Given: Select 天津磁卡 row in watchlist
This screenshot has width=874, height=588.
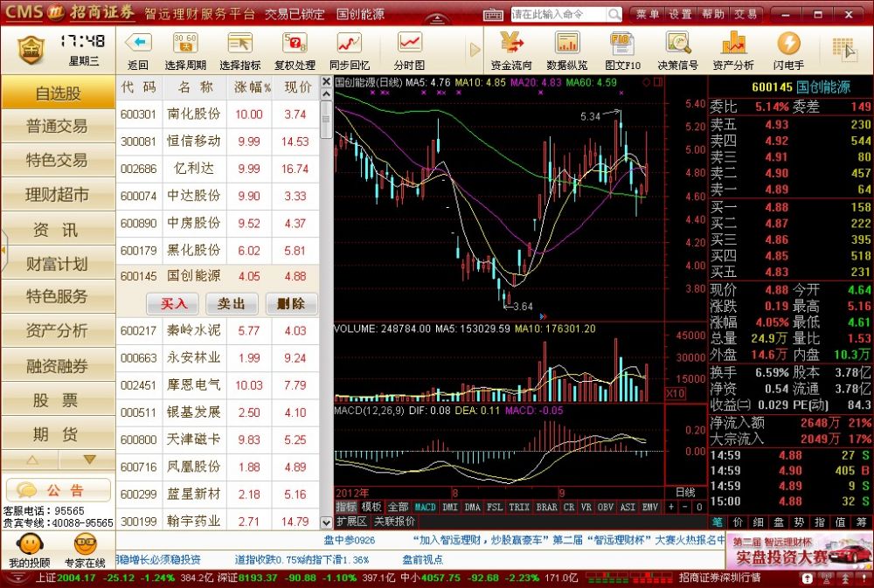Looking at the screenshot, I should pyautogui.click(x=218, y=439).
